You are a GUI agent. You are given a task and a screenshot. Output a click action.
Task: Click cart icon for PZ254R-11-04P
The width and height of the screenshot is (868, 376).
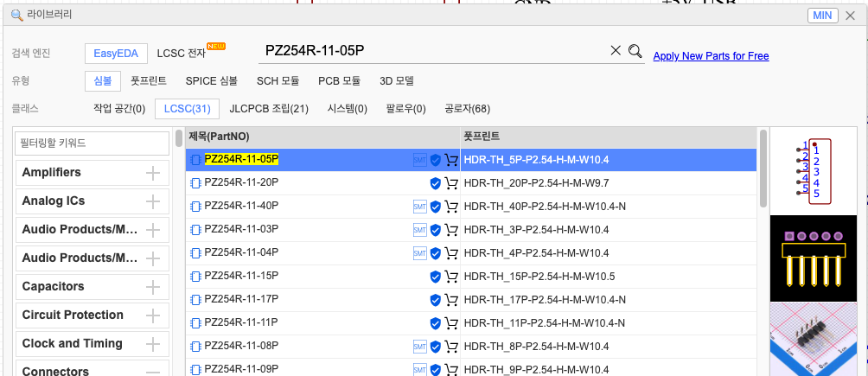tap(451, 253)
